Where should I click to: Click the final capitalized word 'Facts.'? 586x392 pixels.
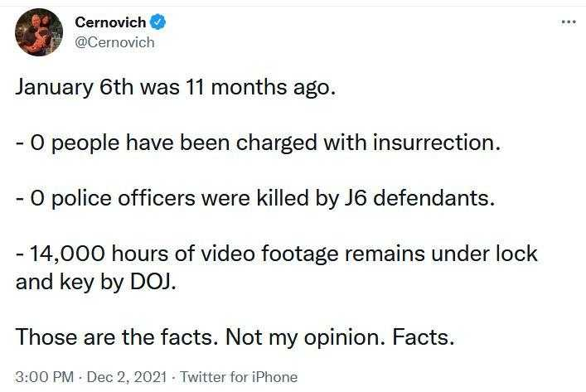[x=423, y=337]
